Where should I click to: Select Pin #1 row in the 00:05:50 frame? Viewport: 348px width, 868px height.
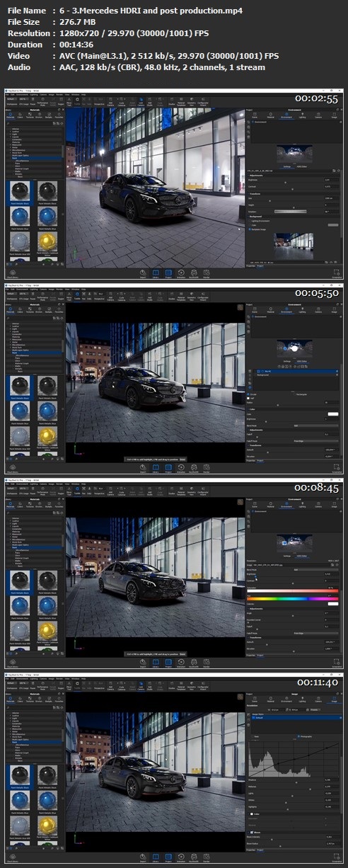click(x=296, y=371)
